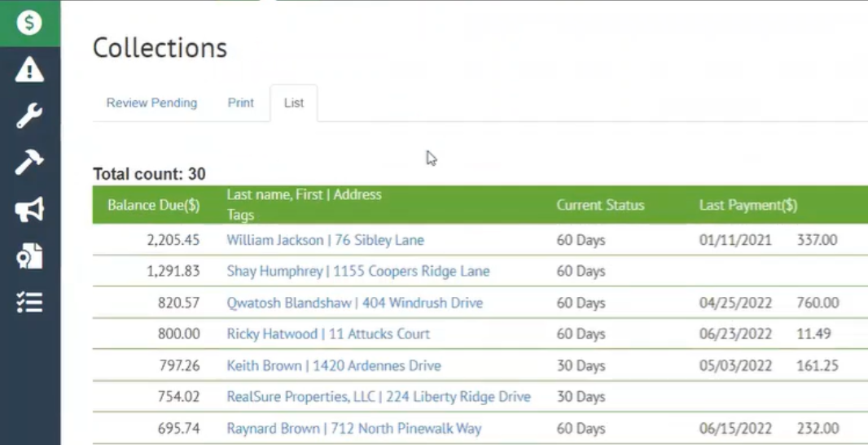Open RealSure Properties, LLC record
The image size is (868, 445).
[378, 396]
